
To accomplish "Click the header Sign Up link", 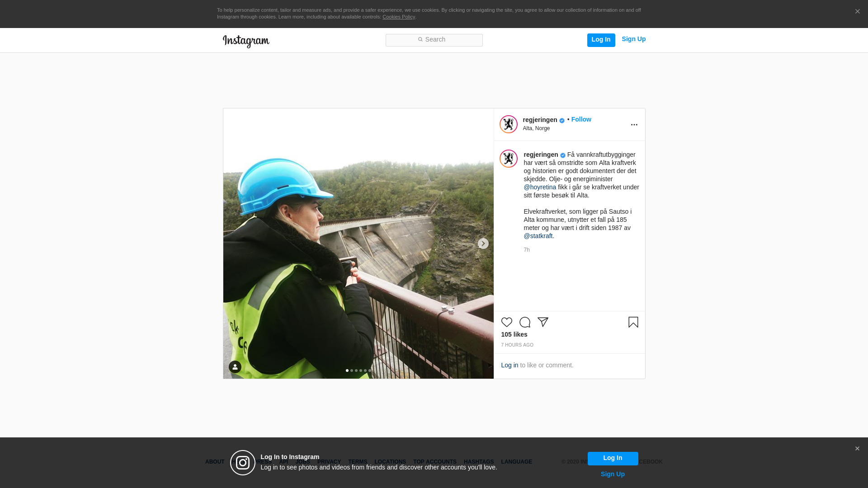I will click(634, 39).
